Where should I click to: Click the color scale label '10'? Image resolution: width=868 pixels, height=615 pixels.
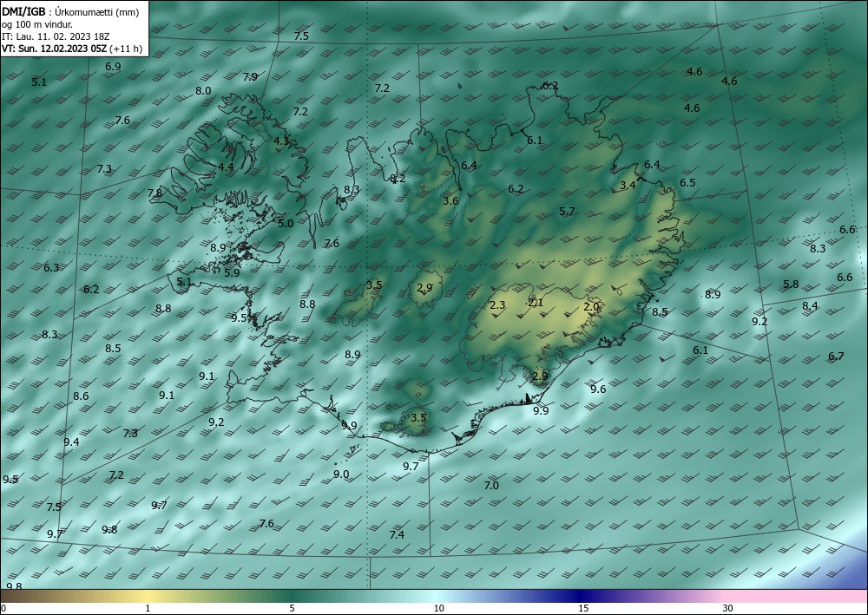tap(438, 608)
